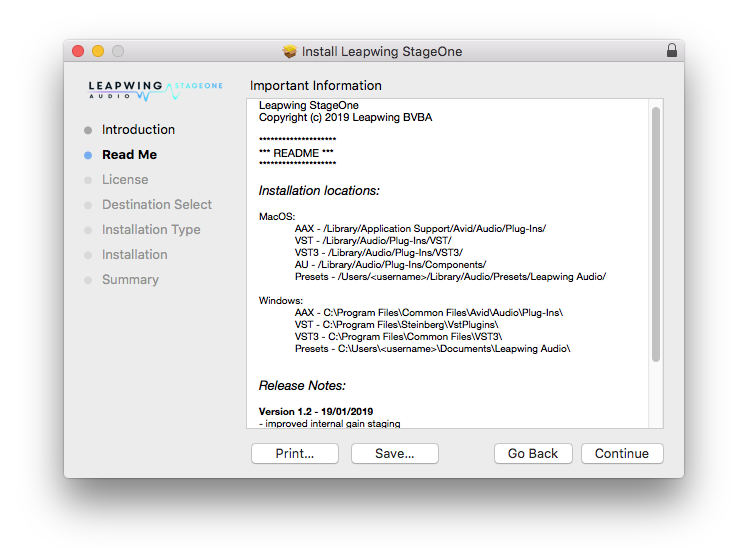The height and width of the screenshot is (548, 740).
Task: Click the '*** README ***' text
Action: click(x=296, y=153)
